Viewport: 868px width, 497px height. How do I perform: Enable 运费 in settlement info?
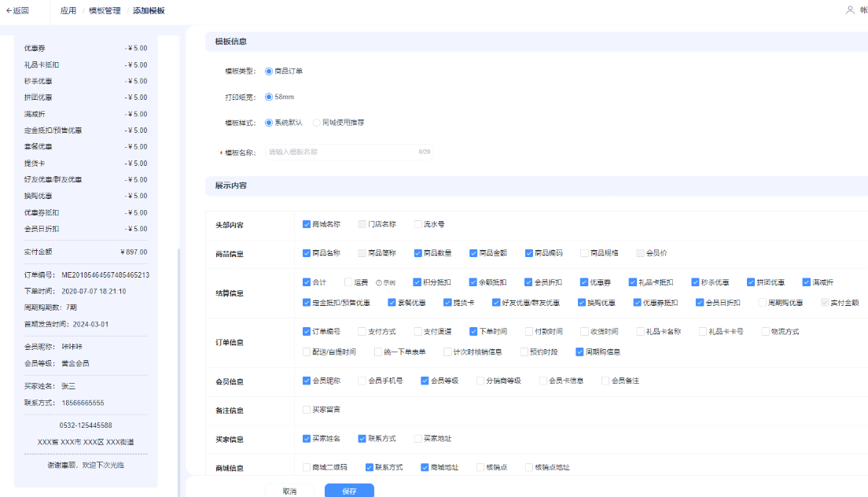pyautogui.click(x=349, y=282)
